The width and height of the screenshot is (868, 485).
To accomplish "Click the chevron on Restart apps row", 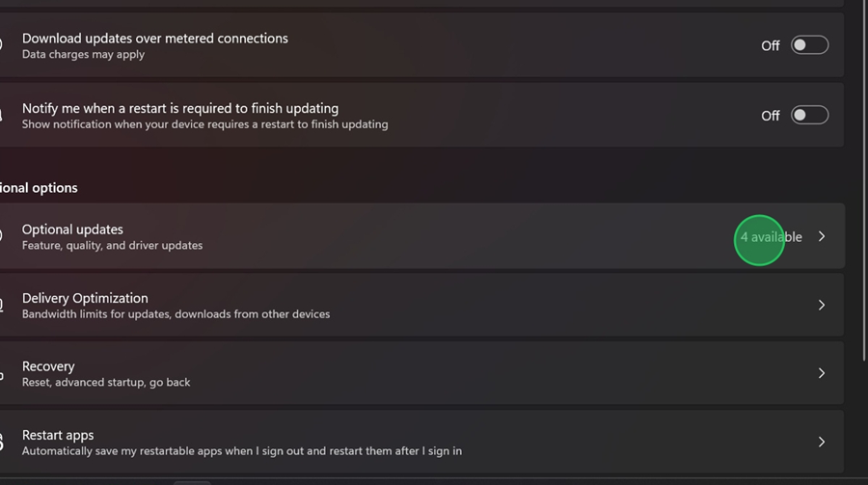I will point(822,442).
